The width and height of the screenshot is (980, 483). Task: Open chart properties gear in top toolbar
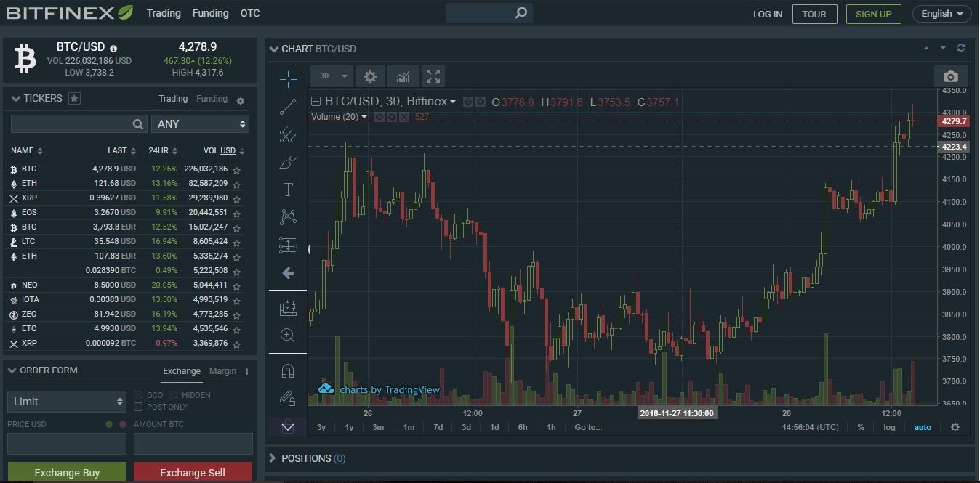pyautogui.click(x=370, y=76)
